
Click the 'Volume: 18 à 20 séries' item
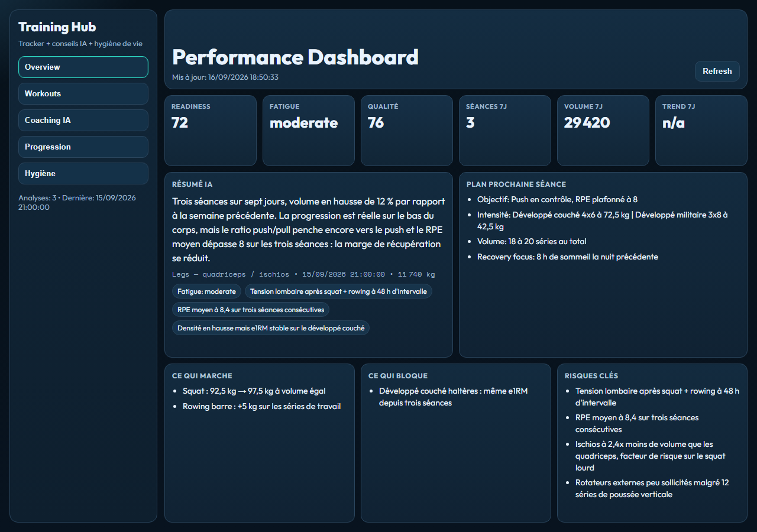[532, 241]
